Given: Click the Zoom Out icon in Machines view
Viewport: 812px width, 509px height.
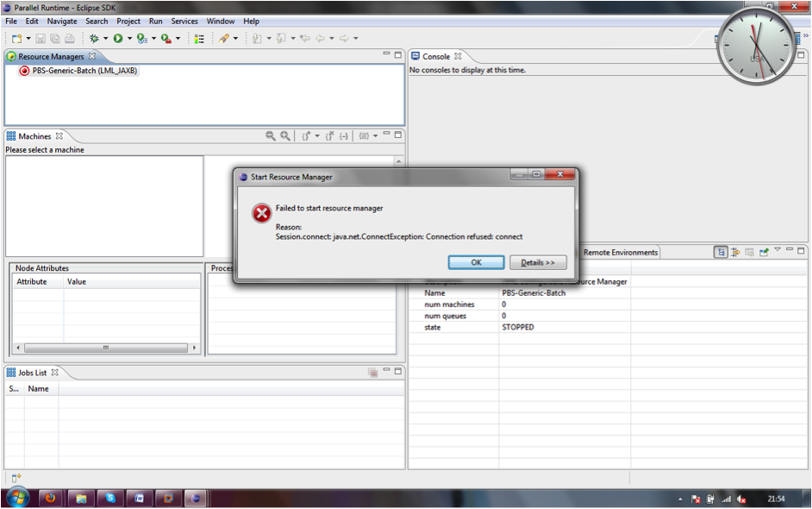Looking at the screenshot, I should pos(271,135).
